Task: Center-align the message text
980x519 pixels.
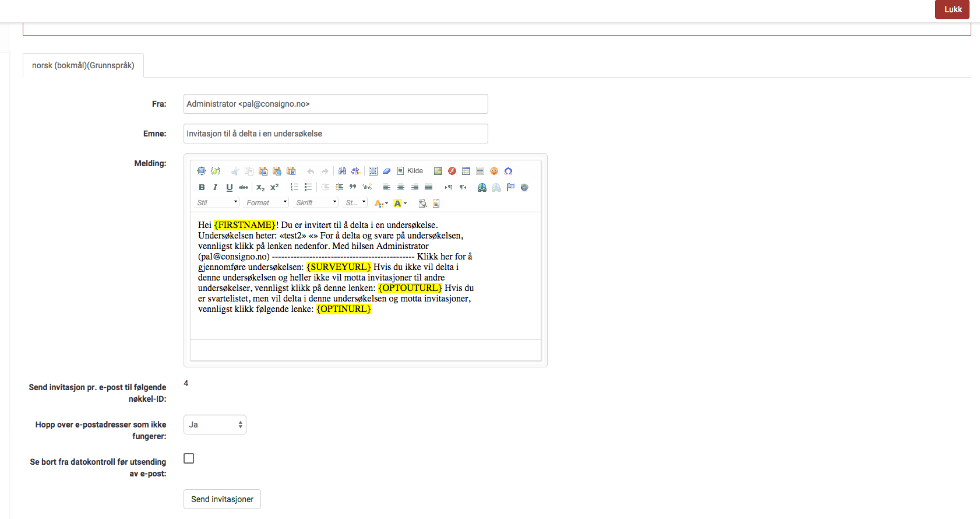Action: coord(401,187)
